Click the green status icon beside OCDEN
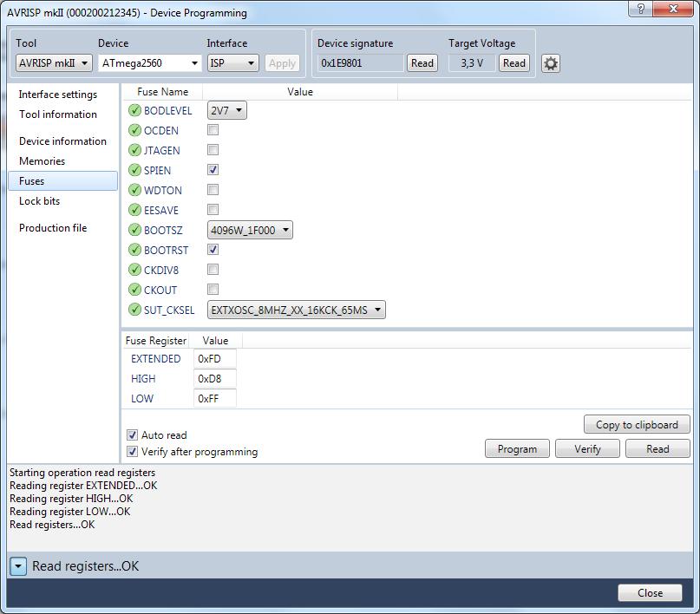 134,130
